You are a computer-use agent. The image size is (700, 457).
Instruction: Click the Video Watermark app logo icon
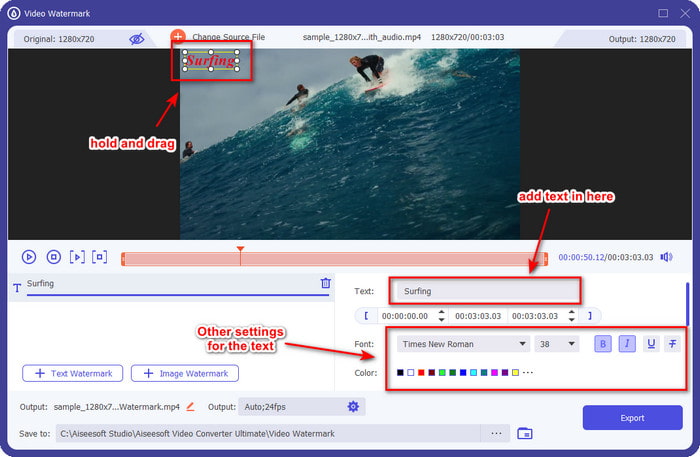tap(14, 13)
